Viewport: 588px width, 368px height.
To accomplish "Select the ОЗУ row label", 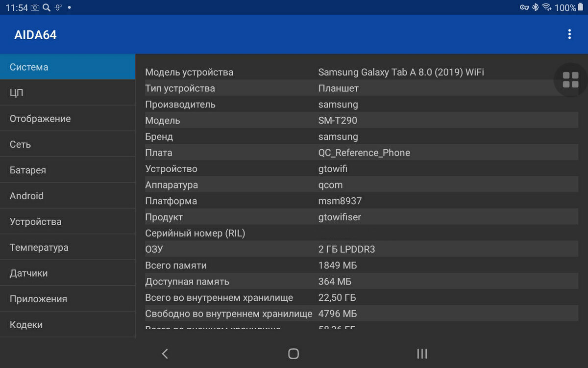I will point(154,249).
